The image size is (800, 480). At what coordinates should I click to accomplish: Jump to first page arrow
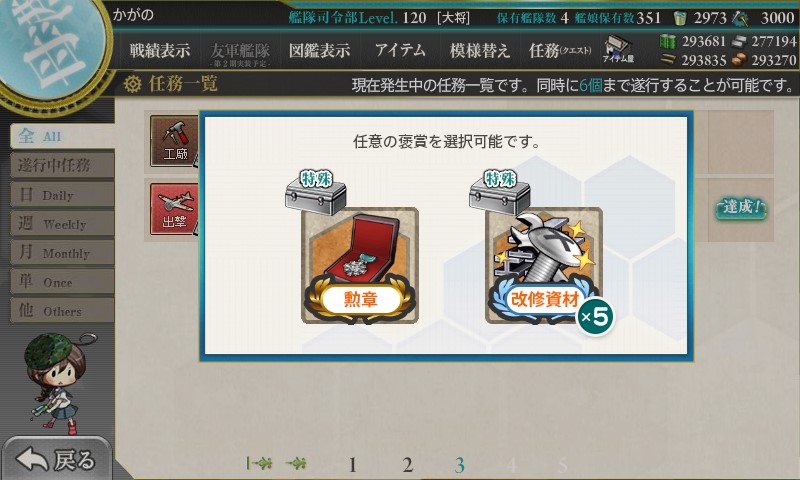point(259,463)
